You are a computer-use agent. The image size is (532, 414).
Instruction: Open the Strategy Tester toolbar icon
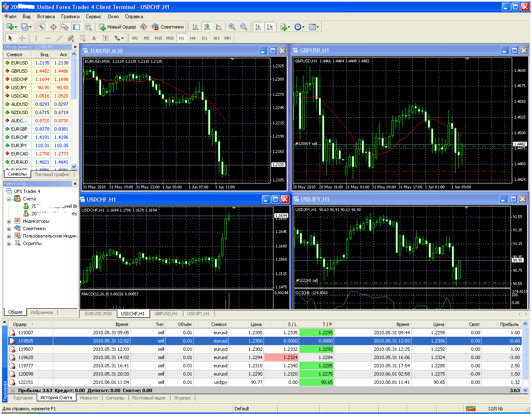coord(88,27)
